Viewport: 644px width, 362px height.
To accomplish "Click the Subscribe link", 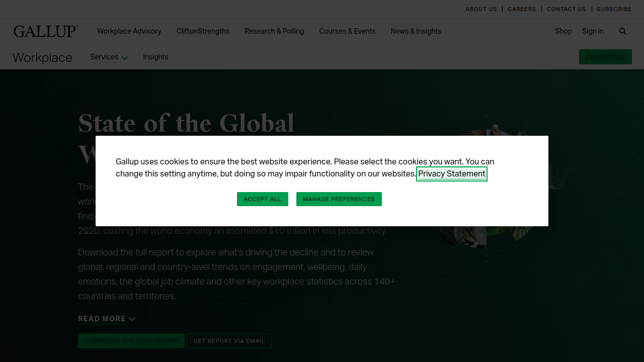I will click(614, 9).
